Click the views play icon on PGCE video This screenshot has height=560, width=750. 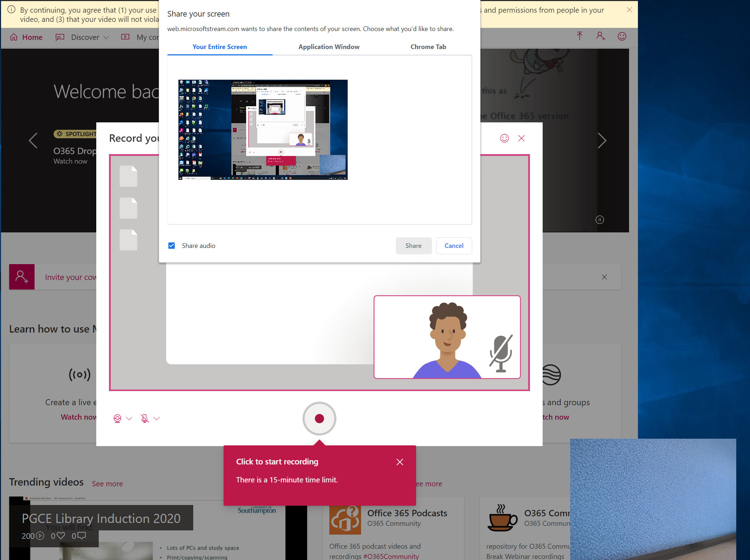(41, 536)
